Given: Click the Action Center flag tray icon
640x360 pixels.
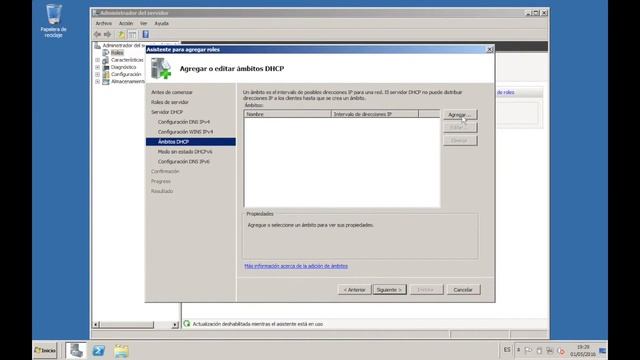Looking at the screenshot, I should (529, 351).
